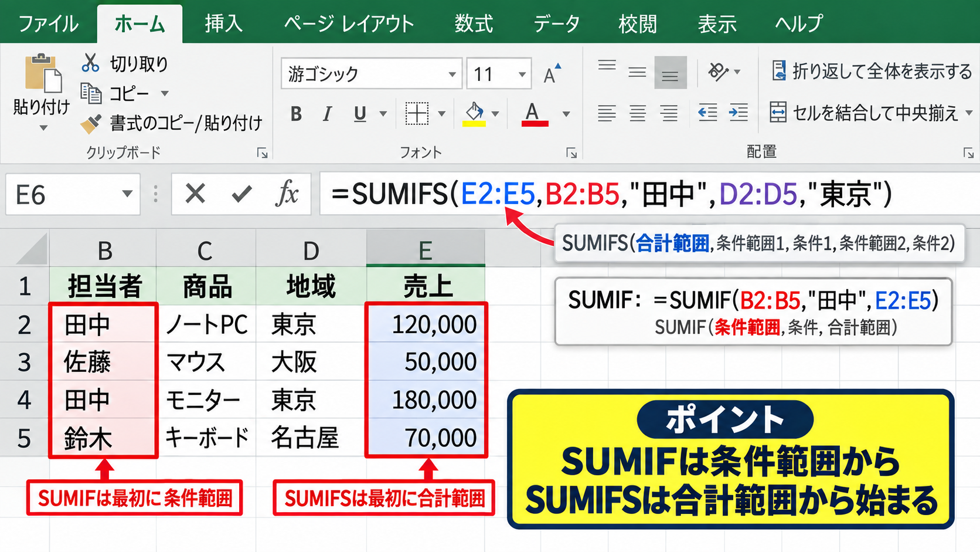
Task: Expand the Name Box E6 dropdown arrow
Action: [127, 194]
